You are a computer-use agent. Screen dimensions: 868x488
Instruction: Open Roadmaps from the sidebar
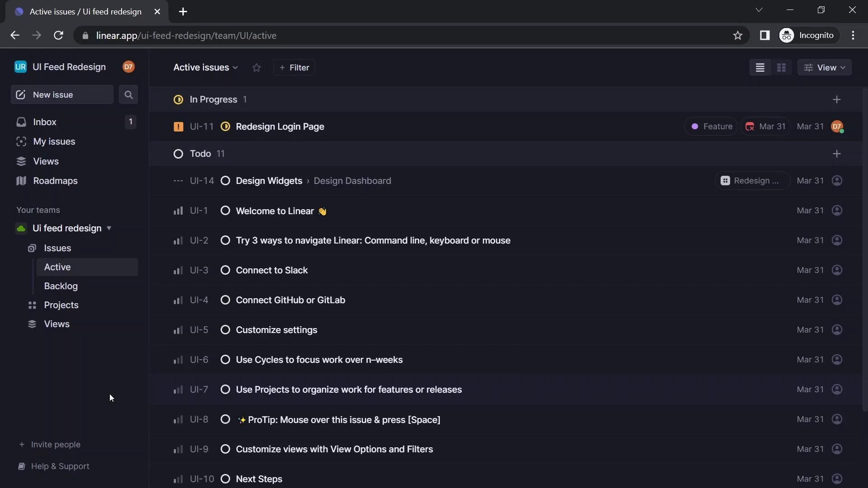tap(55, 181)
